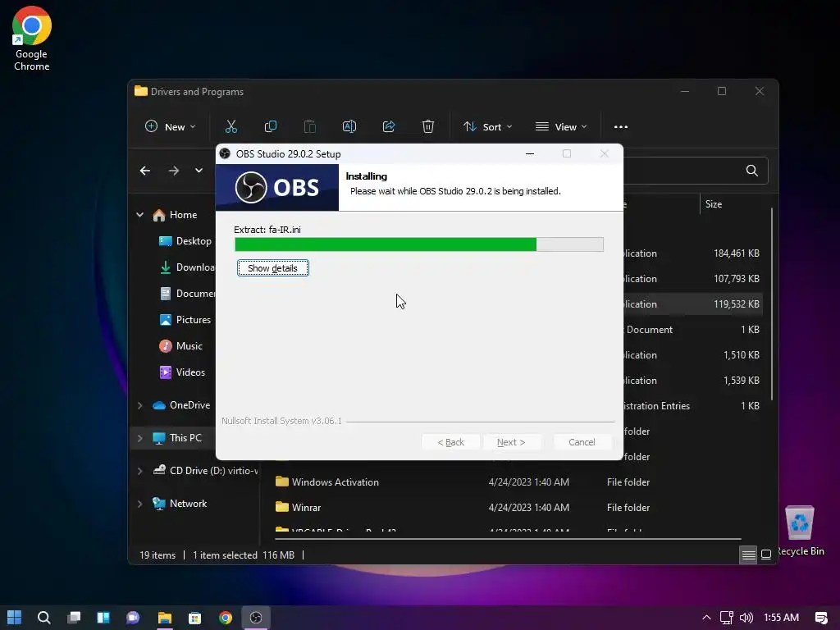
Task: Click Show details button in OBS Setup
Action: click(272, 268)
